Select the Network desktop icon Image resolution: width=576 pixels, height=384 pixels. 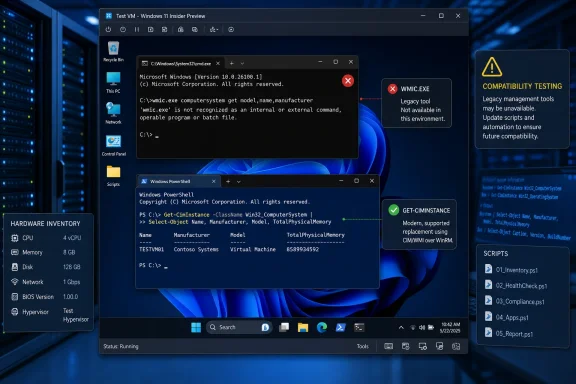click(x=113, y=114)
